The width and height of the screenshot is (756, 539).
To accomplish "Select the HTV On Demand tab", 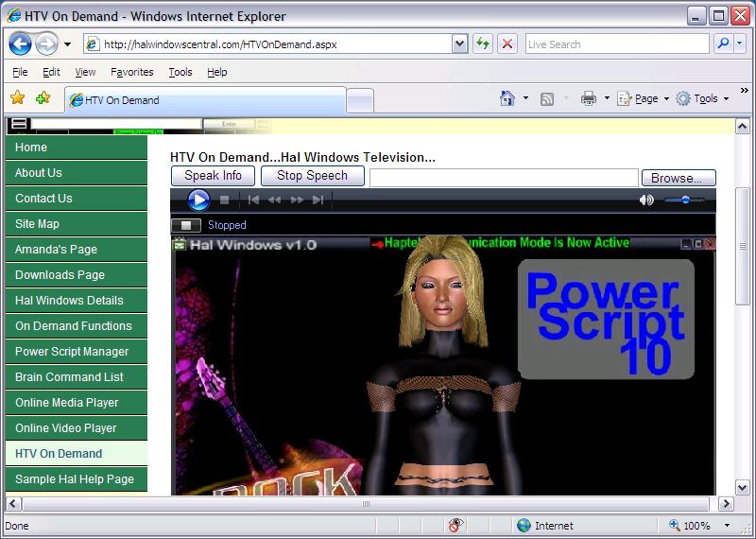I will click(205, 100).
